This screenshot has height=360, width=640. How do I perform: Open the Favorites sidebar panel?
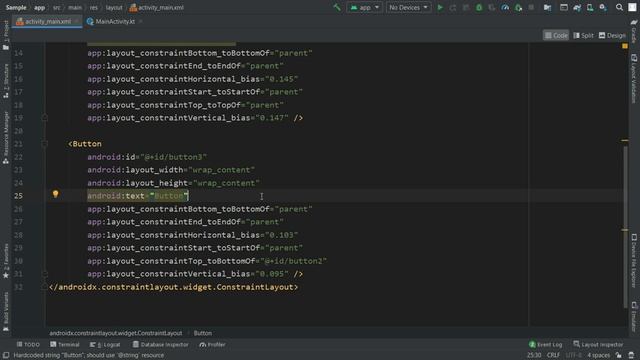6,261
